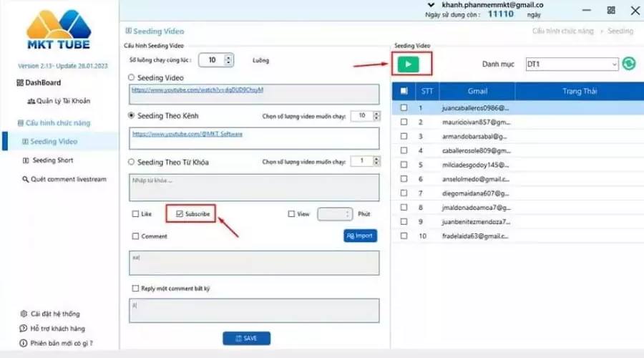The width and height of the screenshot is (644, 358).
Task: Open the Danh mục DT1 dropdown
Action: coord(572,64)
